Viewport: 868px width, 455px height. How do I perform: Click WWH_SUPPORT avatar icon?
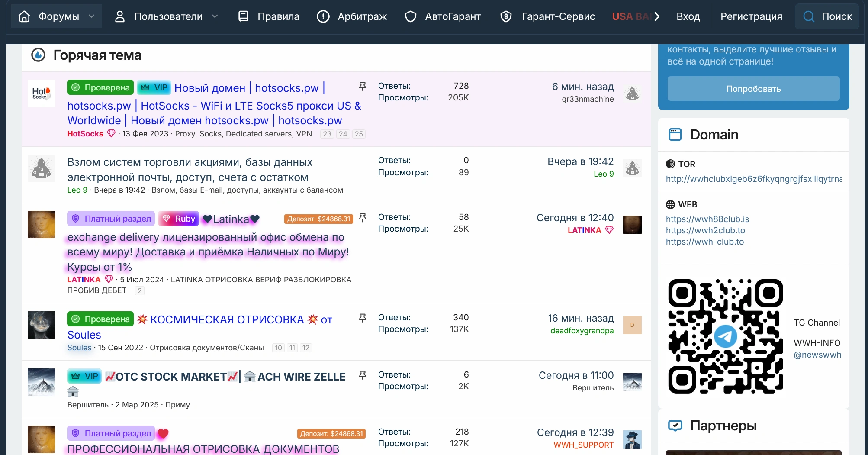point(632,439)
